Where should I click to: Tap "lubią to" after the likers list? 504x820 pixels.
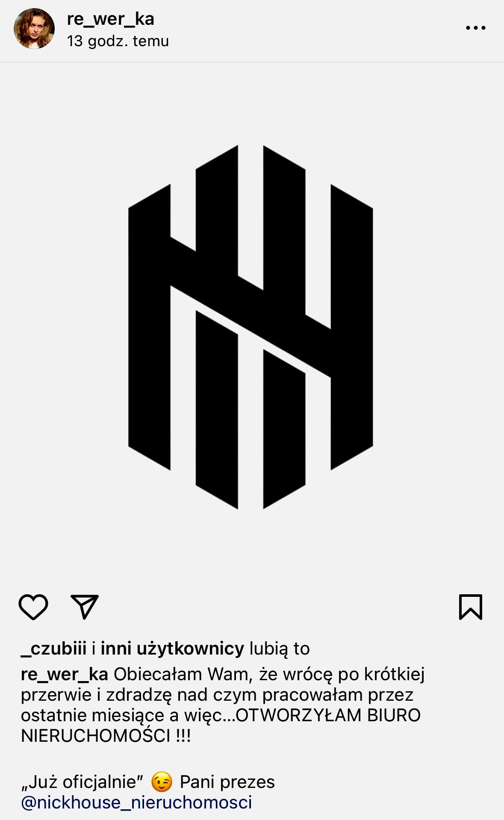280,649
